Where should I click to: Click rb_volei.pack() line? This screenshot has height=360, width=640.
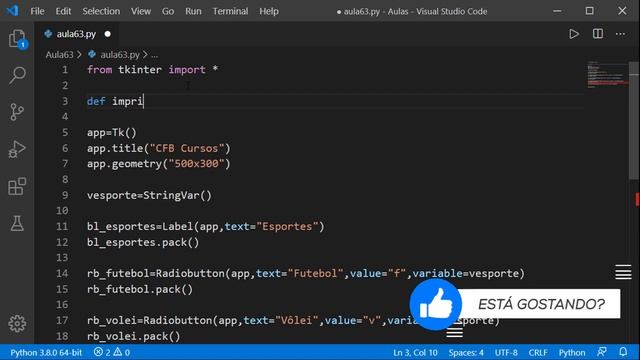pos(133,336)
